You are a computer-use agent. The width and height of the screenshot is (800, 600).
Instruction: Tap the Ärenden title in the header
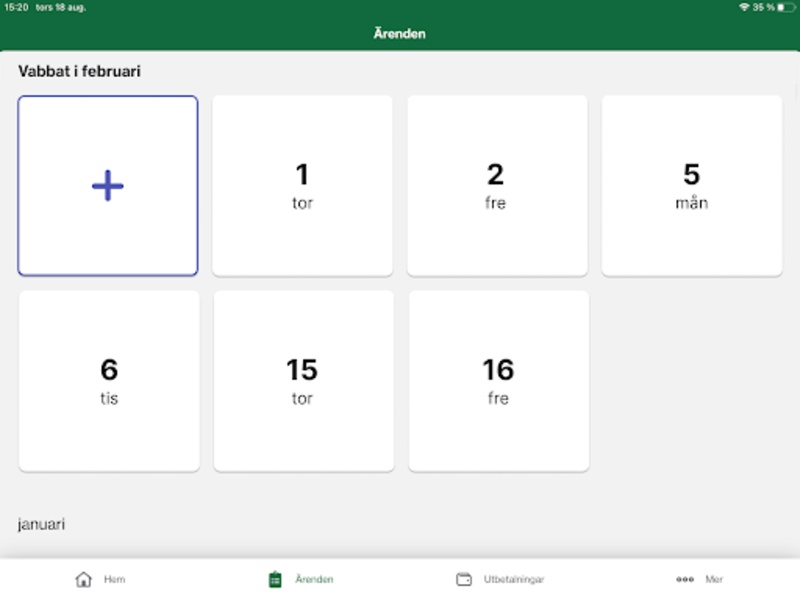399,34
